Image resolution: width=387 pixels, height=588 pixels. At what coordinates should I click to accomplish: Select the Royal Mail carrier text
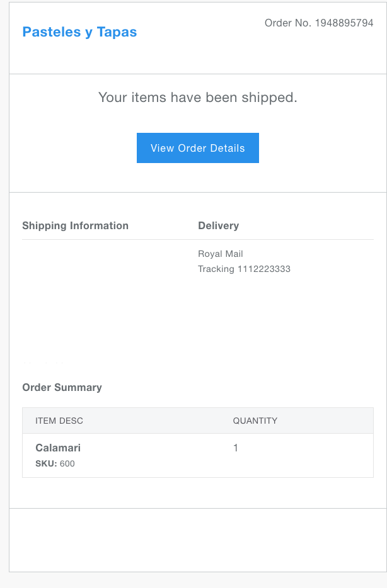point(221,254)
